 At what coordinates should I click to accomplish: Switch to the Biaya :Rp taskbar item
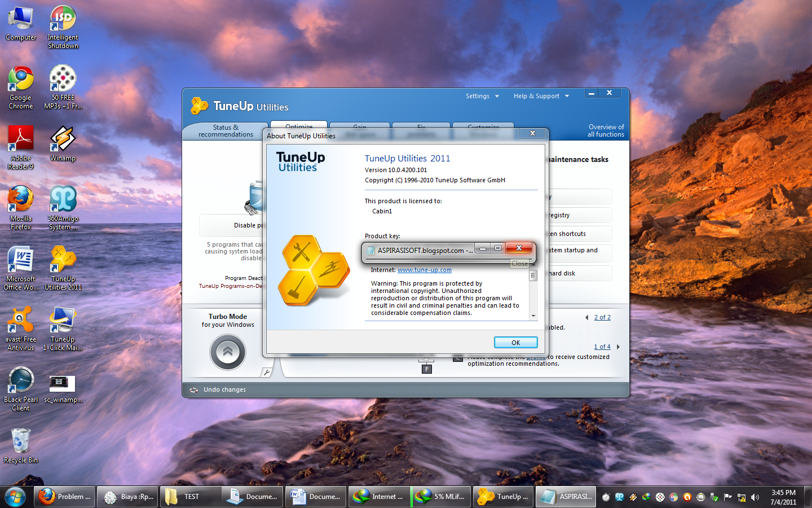[128, 497]
